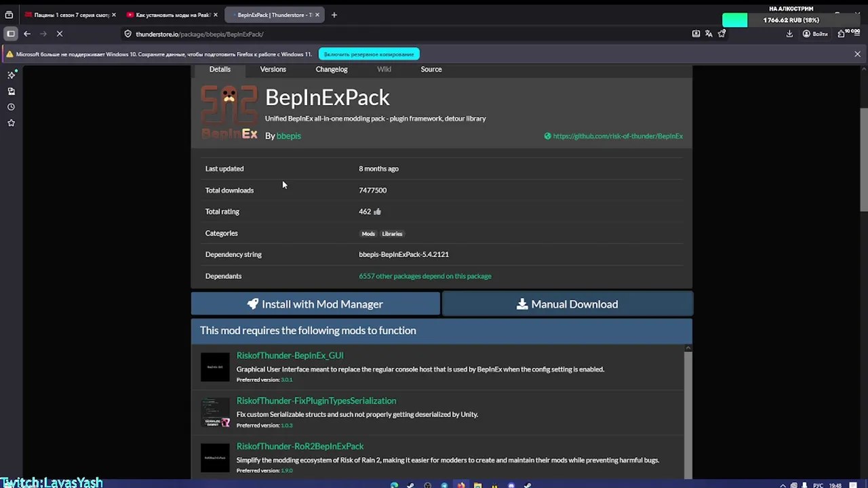Screen dimensions: 868x488
Task: Close the 'Пацаны 1 сезон' tab
Action: [x=113, y=15]
